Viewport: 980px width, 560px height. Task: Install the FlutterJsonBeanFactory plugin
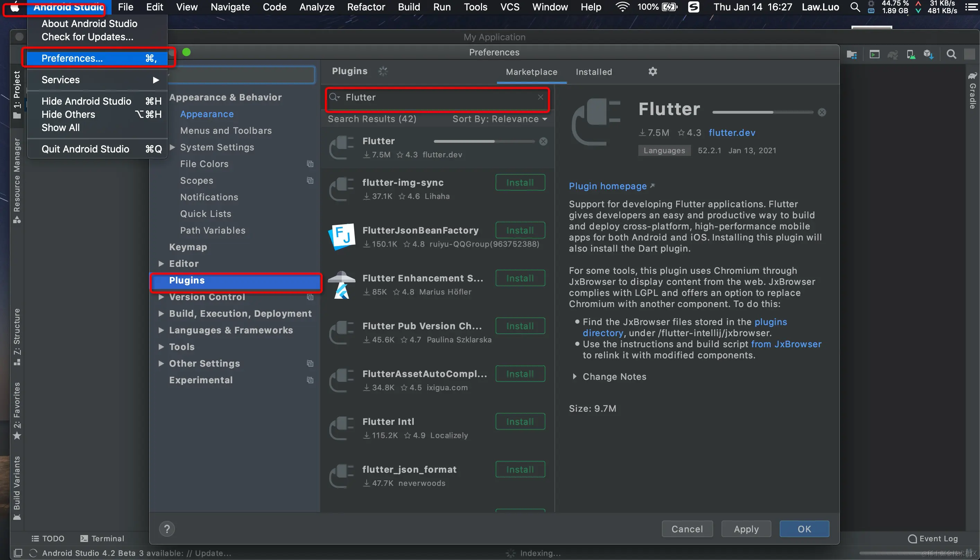coord(520,230)
